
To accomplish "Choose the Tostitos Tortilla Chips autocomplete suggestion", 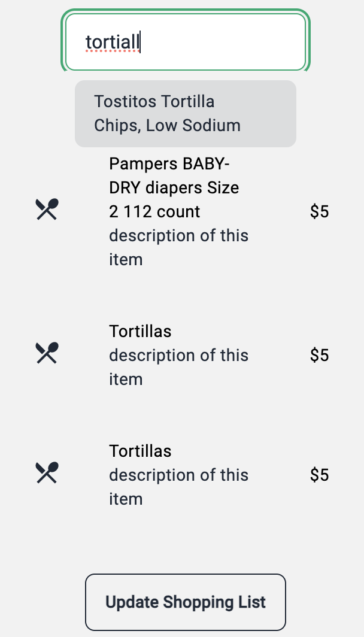I will 186,113.
